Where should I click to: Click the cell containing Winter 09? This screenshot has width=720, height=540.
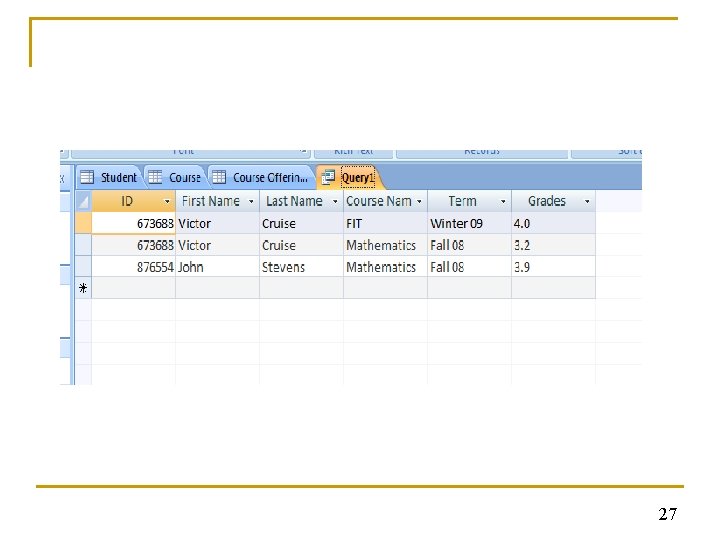coord(469,223)
